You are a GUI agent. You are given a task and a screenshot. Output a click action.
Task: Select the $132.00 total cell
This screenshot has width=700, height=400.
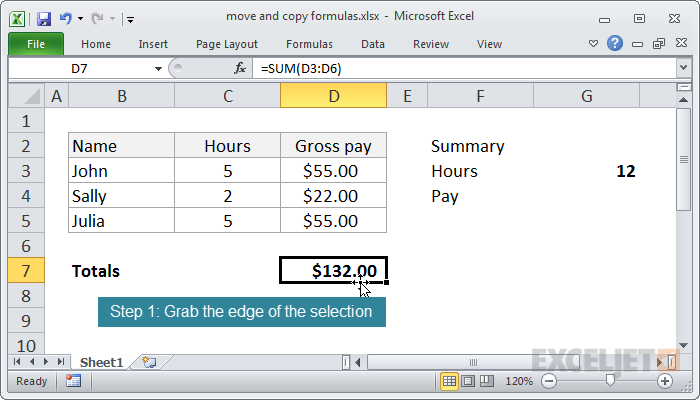(x=333, y=270)
